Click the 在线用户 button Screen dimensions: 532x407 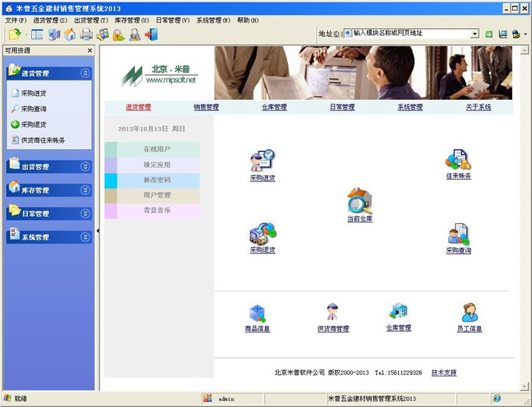(152, 149)
